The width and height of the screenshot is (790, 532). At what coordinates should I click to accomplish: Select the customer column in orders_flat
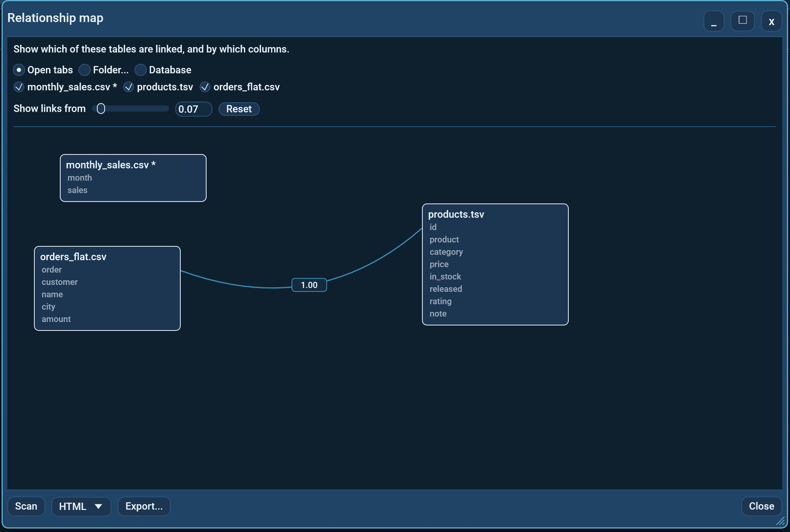click(60, 282)
